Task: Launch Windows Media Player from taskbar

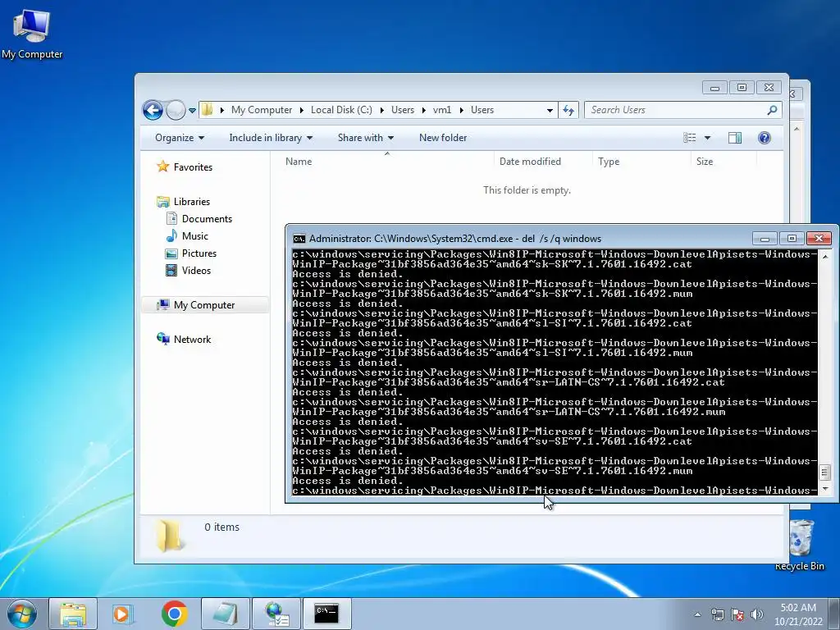Action: (x=123, y=614)
